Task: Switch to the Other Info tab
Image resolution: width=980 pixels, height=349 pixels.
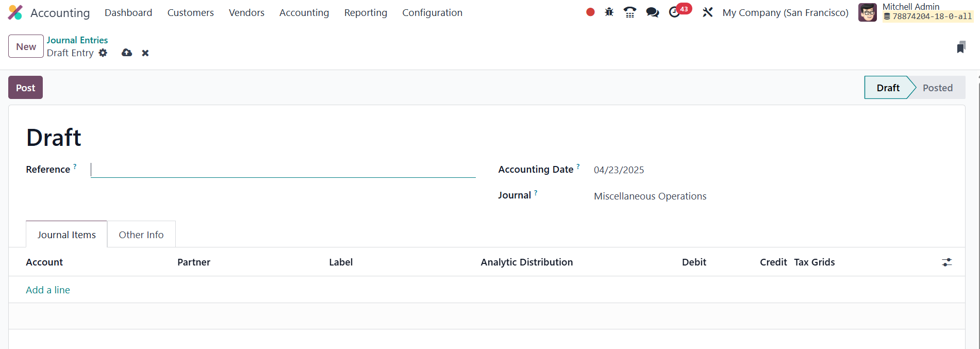Action: [x=141, y=235]
